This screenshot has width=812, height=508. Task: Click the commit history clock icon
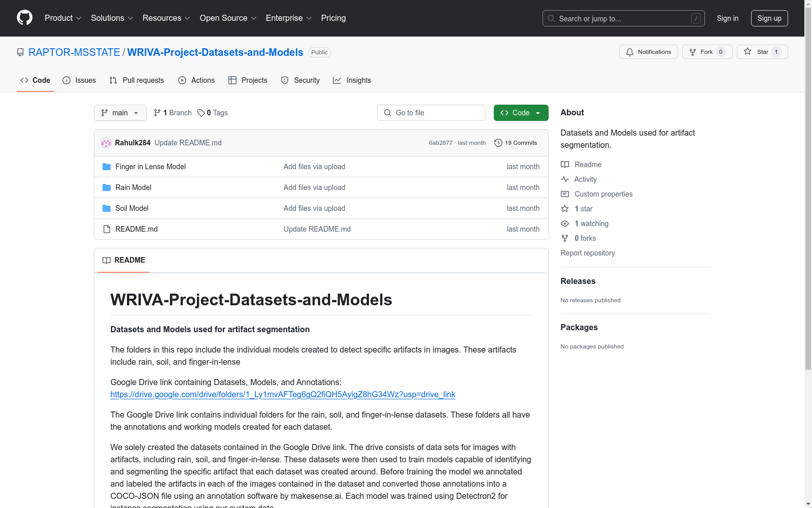pyautogui.click(x=498, y=143)
